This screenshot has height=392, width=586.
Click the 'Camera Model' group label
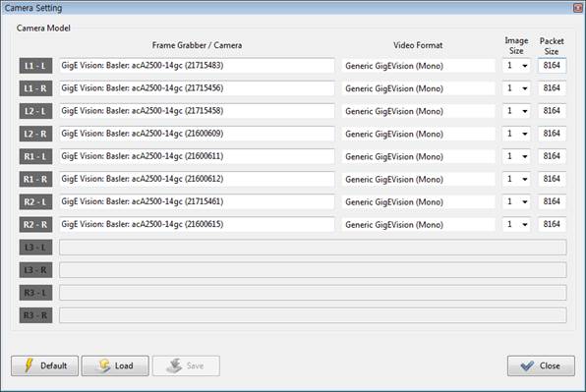pyautogui.click(x=43, y=28)
